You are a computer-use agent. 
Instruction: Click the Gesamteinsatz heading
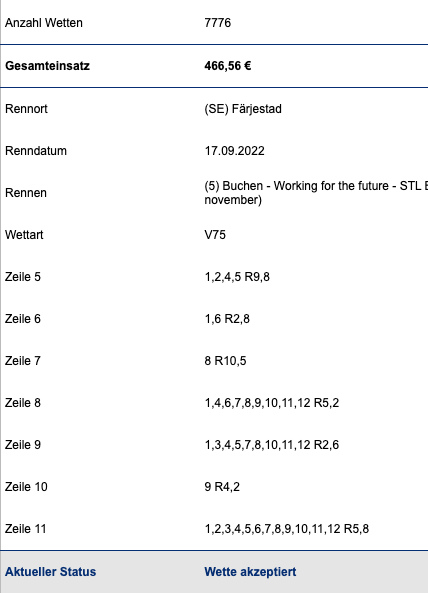pyautogui.click(x=47, y=66)
